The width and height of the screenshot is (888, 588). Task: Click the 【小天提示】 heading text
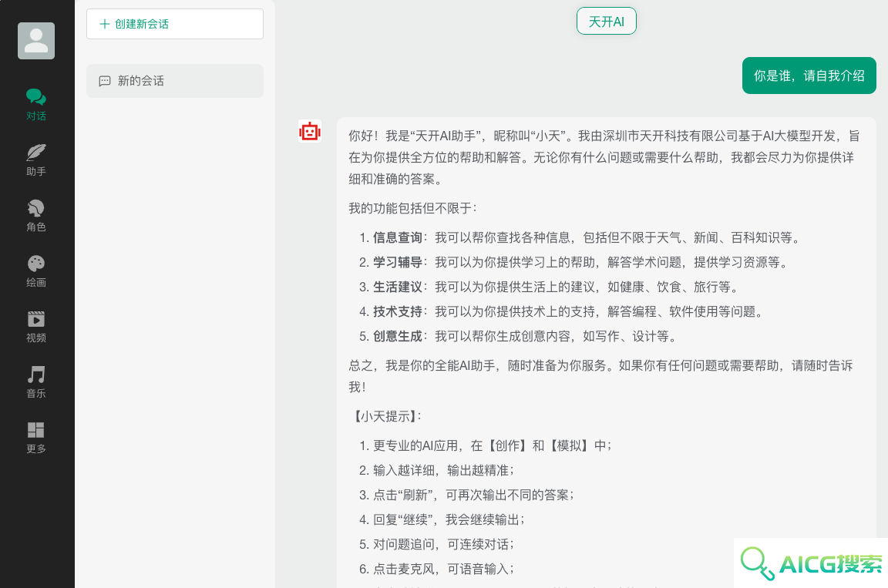385,416
